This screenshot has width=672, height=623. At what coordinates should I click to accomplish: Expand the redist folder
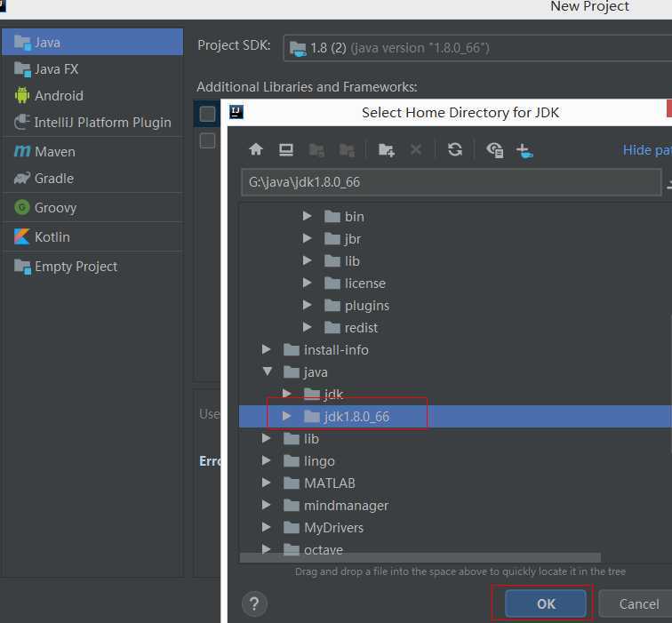307,327
